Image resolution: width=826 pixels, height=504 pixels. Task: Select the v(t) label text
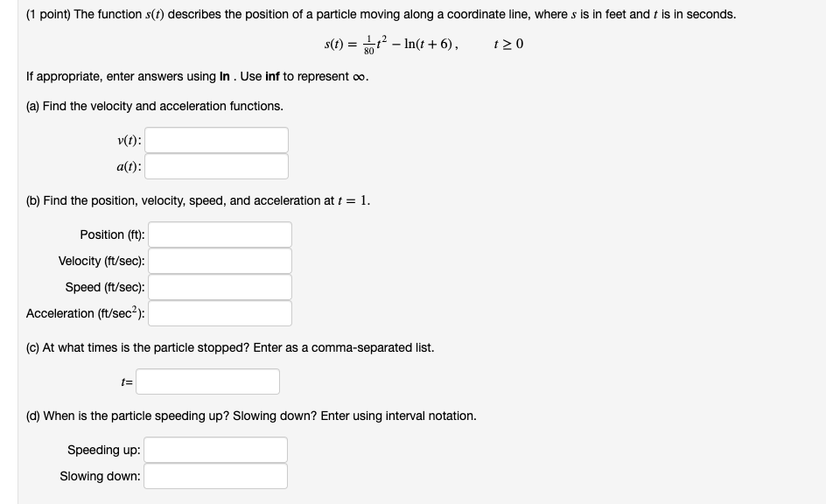tap(127, 139)
